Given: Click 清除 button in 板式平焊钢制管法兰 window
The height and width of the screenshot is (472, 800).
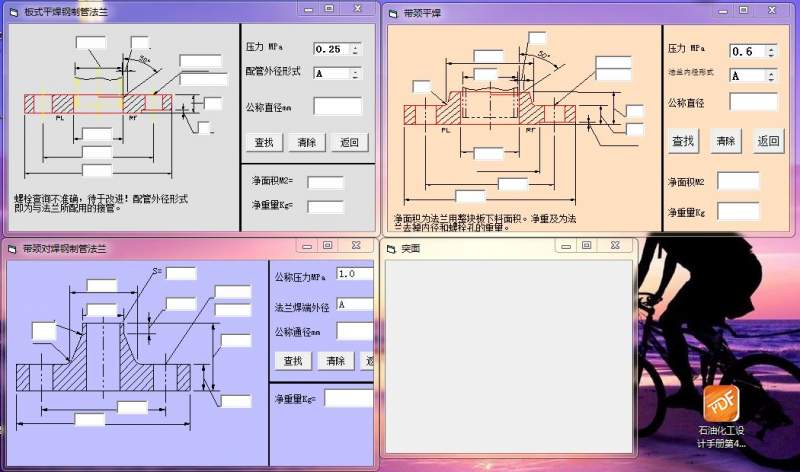Looking at the screenshot, I should (307, 142).
